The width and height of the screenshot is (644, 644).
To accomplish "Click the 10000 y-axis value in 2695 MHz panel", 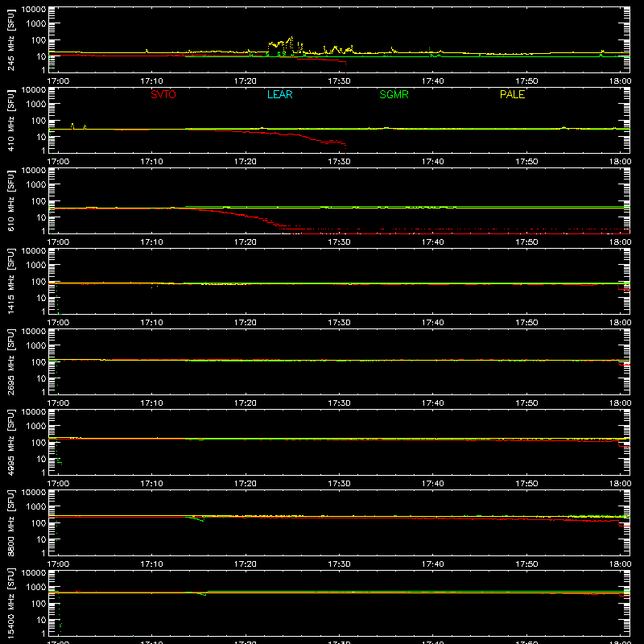I will pos(34,332).
